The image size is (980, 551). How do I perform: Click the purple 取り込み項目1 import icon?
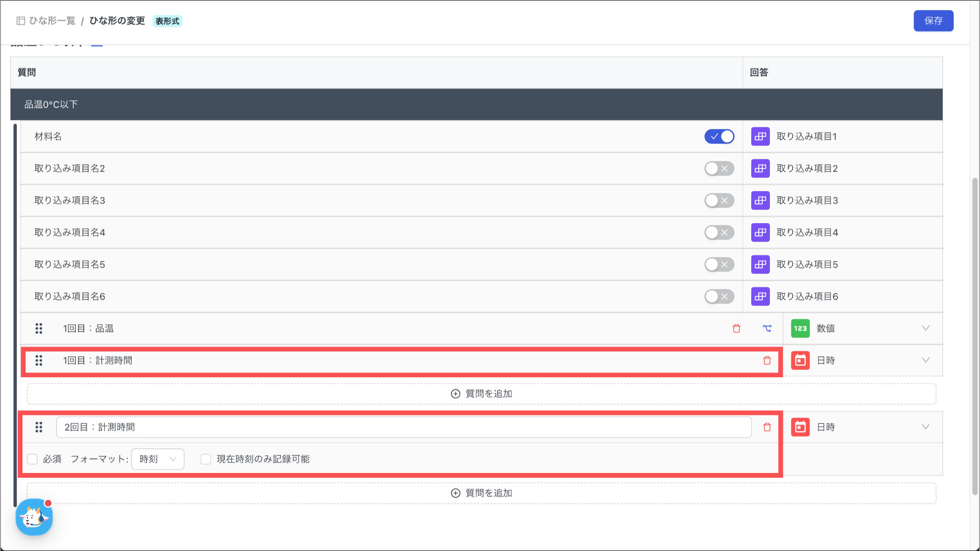760,136
